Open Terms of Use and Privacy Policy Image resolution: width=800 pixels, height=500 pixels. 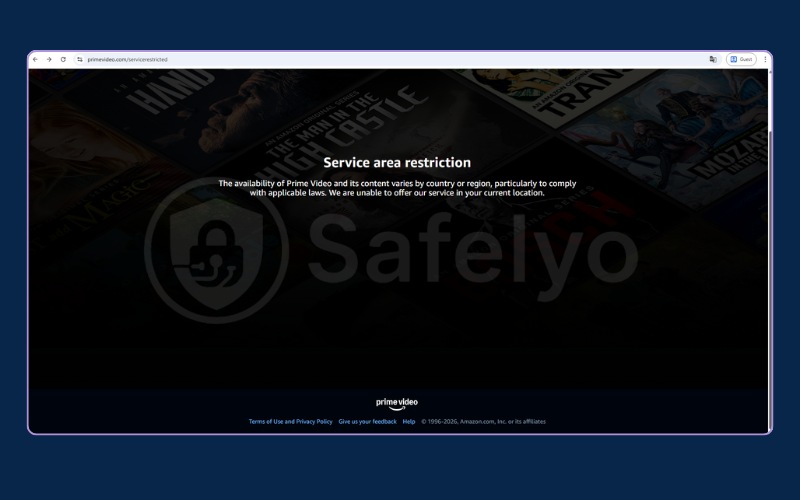(290, 421)
